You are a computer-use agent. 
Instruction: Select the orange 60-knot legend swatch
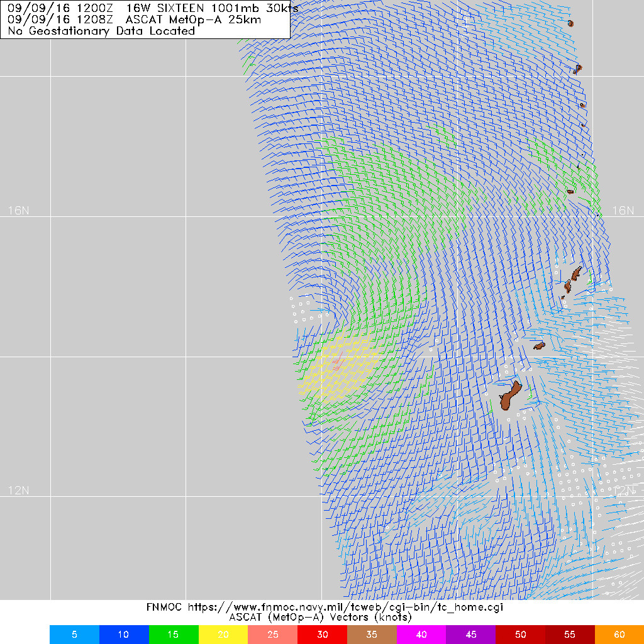point(619,635)
